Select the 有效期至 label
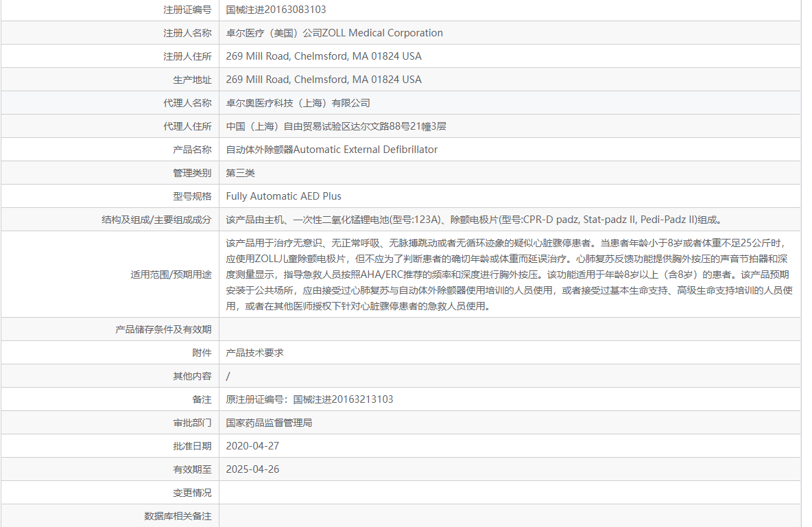Screen dimensions: 812x527 [x=192, y=469]
